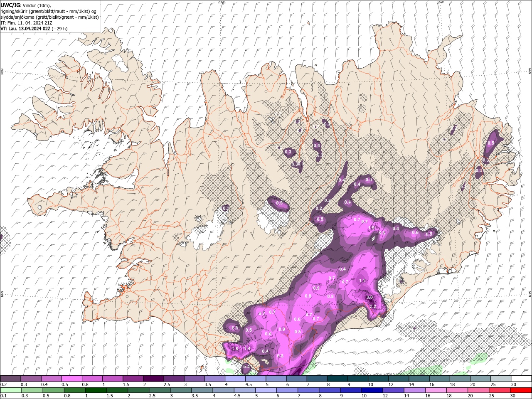The width and height of the screenshot is (532, 399).
Task: Click the 1.8 precipitation value near south coast
Action: [234, 349]
